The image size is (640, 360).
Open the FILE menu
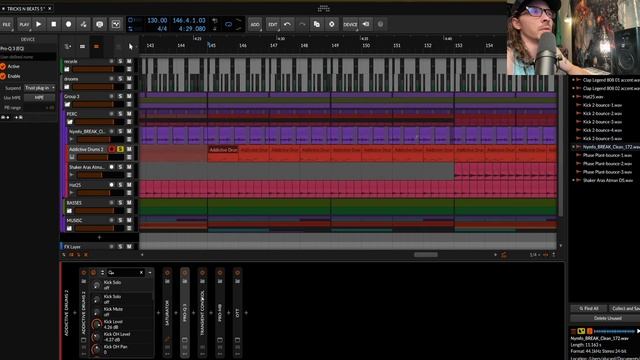coord(7,24)
